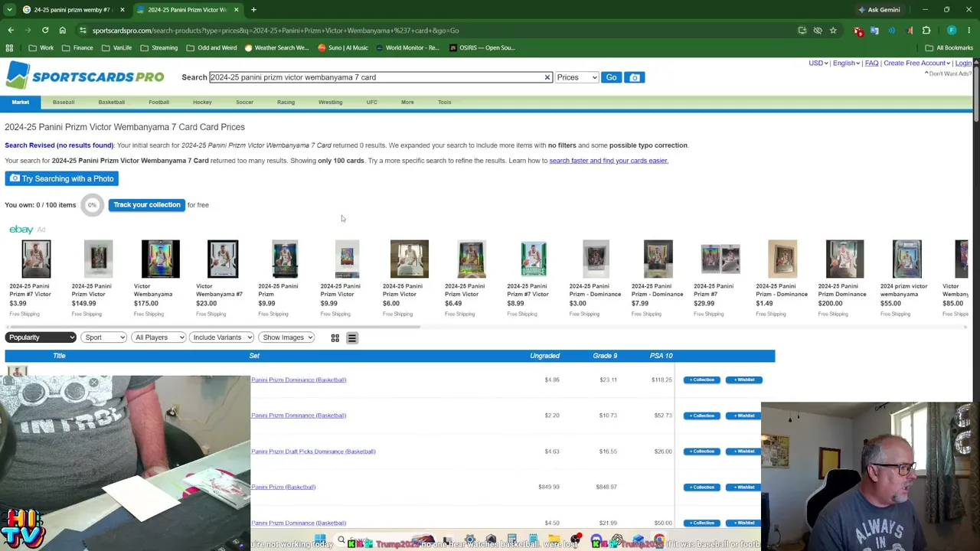Switch to list view layout
Viewport: 980px width, 551px height.
(352, 337)
